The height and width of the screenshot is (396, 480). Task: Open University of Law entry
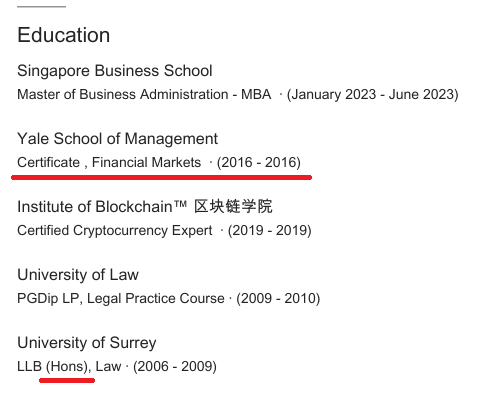coord(78,275)
